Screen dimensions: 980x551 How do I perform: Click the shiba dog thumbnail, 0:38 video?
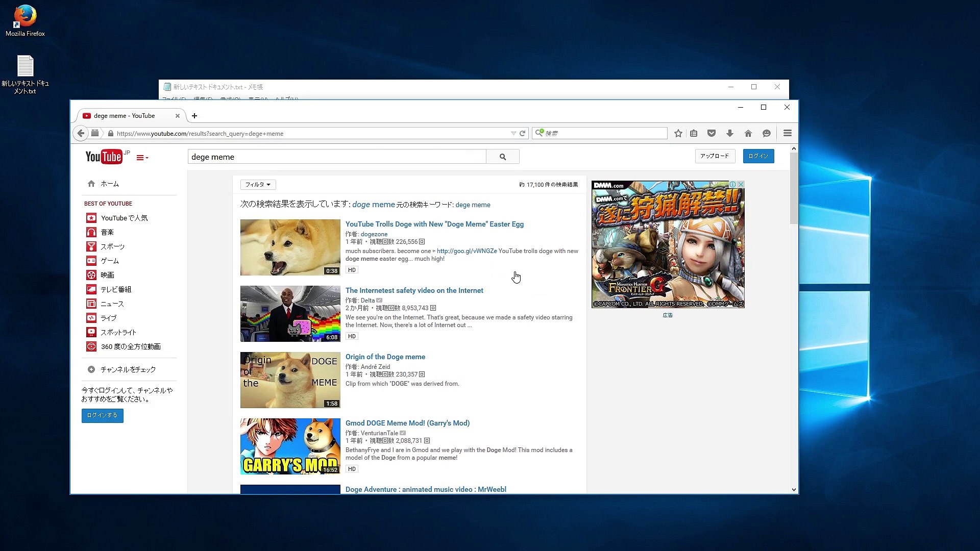click(290, 247)
